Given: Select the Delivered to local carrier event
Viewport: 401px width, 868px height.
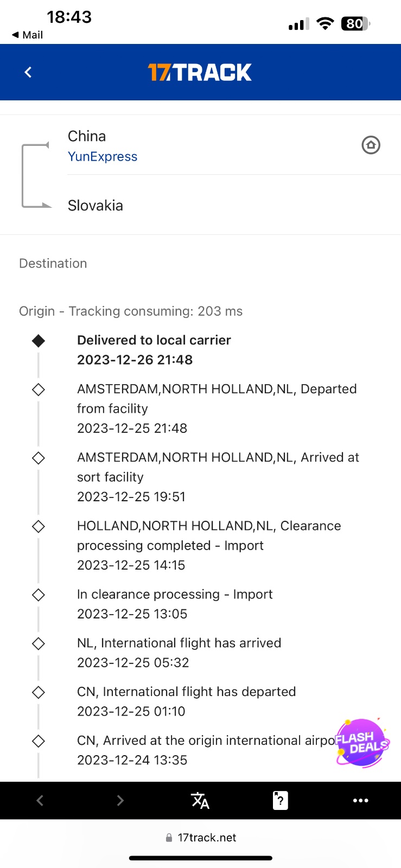Looking at the screenshot, I should 154,349.
